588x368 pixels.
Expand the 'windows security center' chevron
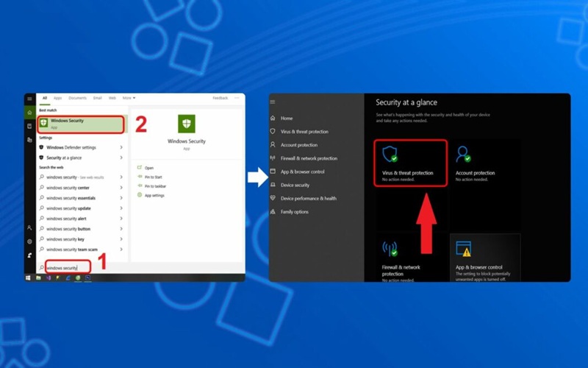pos(121,188)
